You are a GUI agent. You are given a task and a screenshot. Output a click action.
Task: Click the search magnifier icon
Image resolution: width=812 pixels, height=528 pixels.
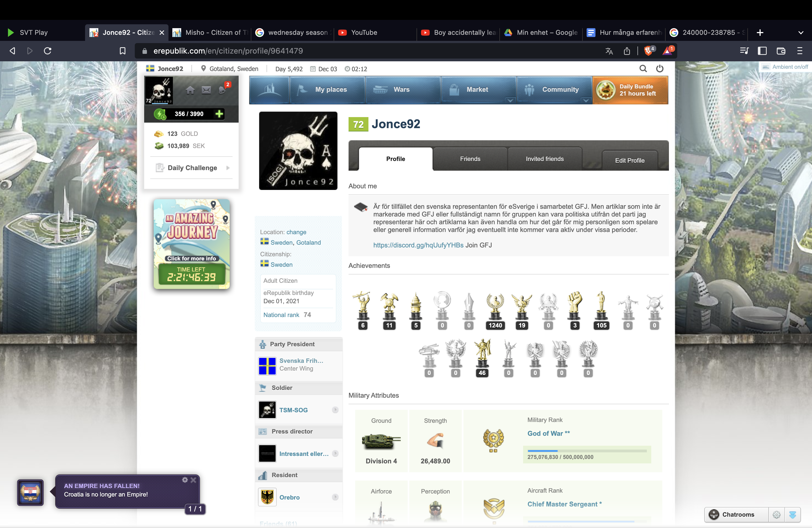(x=643, y=68)
